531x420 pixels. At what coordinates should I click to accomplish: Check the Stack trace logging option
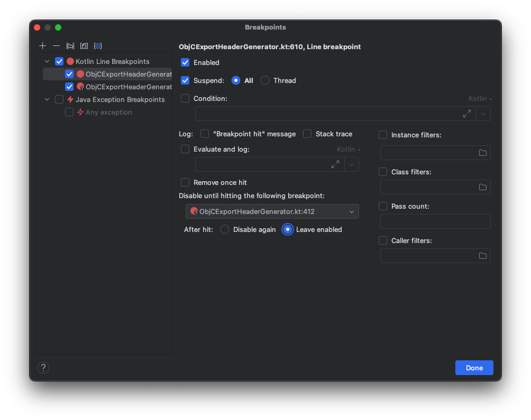pyautogui.click(x=307, y=134)
